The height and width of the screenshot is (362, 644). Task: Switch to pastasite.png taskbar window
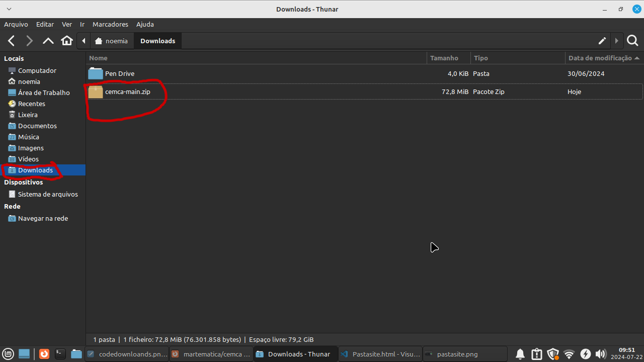coord(465,354)
